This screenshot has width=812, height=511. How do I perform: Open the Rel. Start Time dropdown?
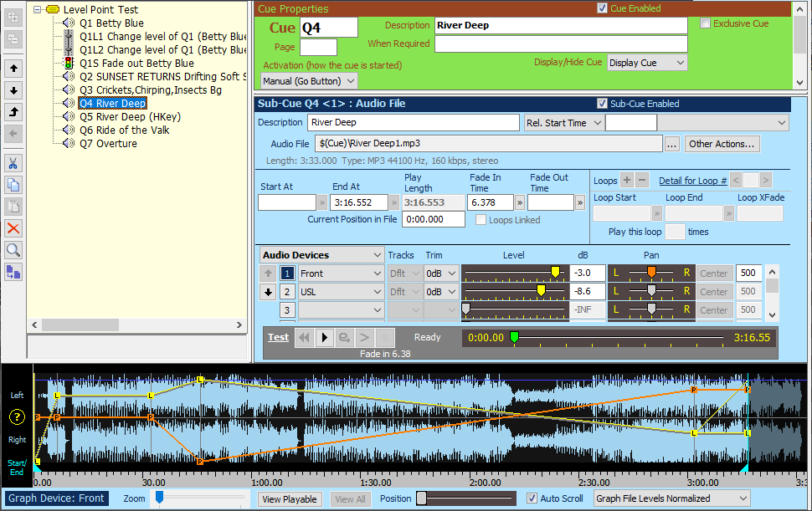click(x=564, y=123)
